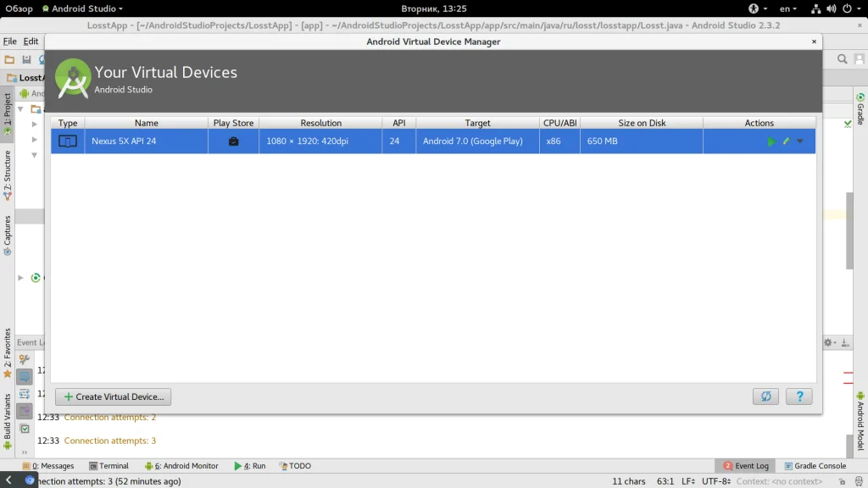Viewport: 868px width, 488px height.
Task: Open more actions dropdown for Nexus 5X
Action: pyautogui.click(x=800, y=141)
